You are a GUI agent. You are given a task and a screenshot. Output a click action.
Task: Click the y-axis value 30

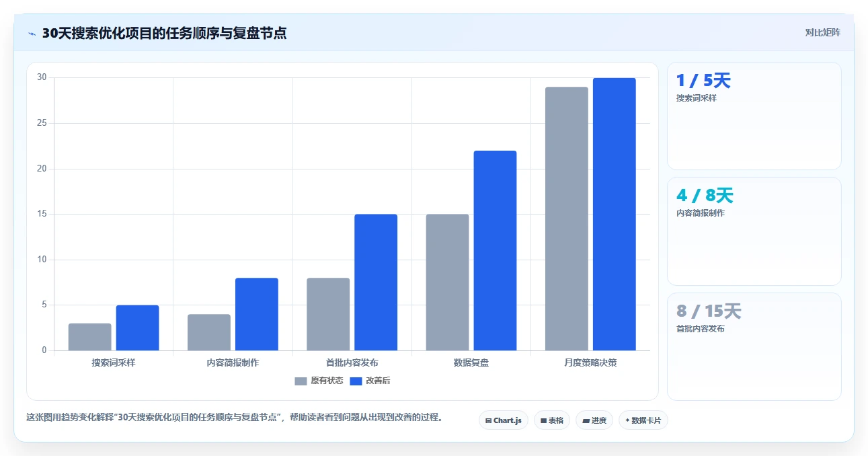(x=42, y=77)
